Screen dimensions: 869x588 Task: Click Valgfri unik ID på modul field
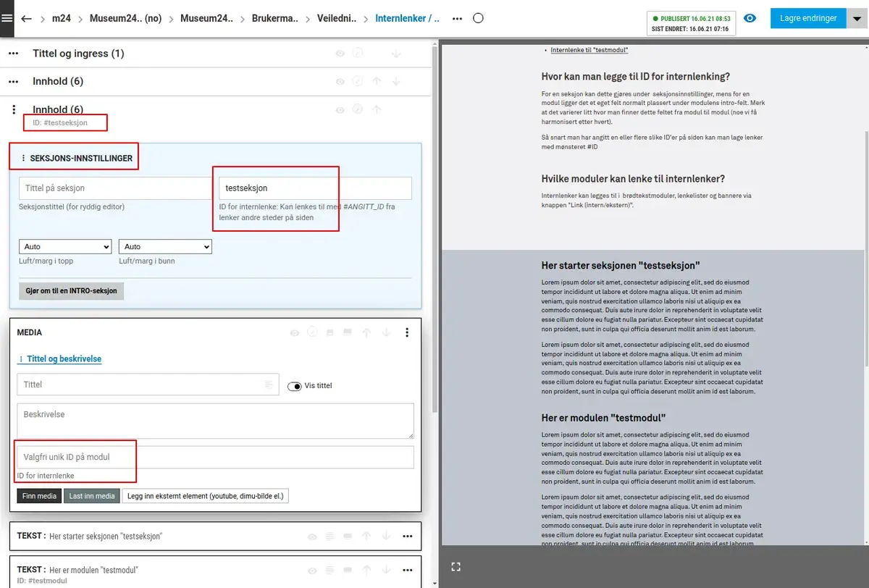pyautogui.click(x=216, y=457)
